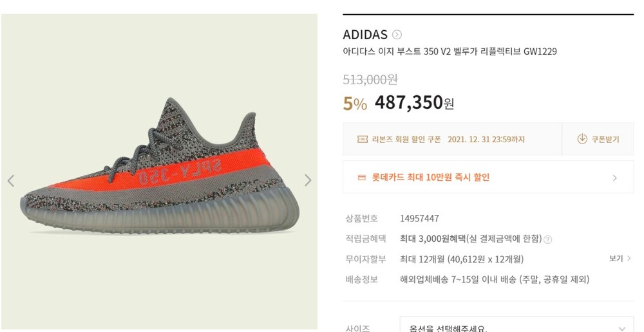
Task: Show the next product image
Action: coord(308,180)
